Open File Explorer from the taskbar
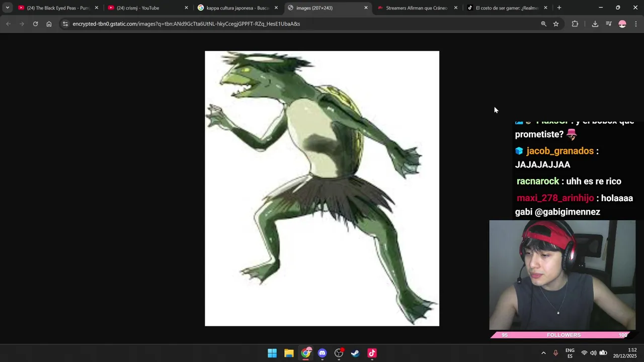Image resolution: width=644 pixels, height=362 pixels. pyautogui.click(x=289, y=353)
